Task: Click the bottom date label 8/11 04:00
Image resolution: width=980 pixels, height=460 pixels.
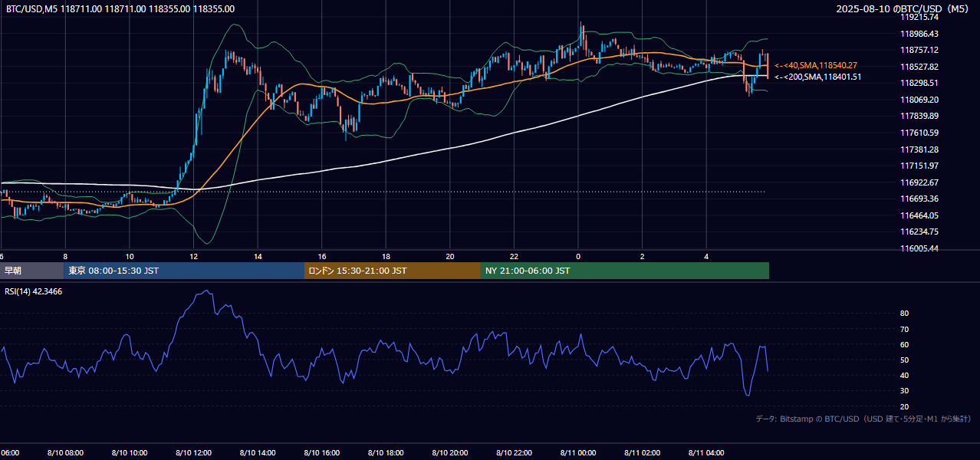Action: 705,453
